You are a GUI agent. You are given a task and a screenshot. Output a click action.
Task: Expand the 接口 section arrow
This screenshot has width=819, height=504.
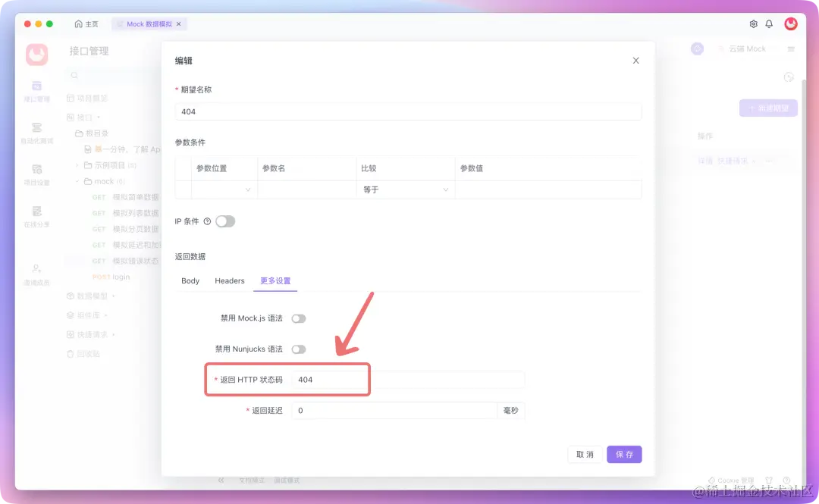pos(99,117)
